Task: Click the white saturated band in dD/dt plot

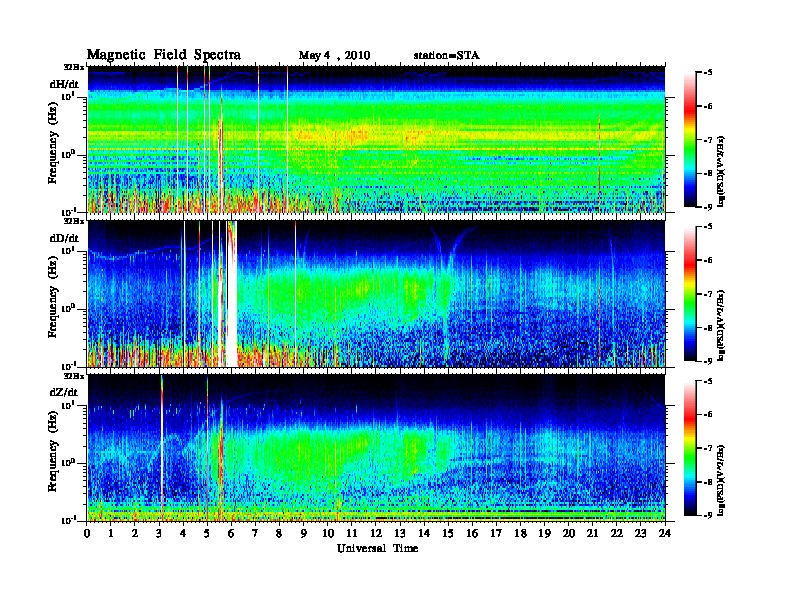Action: [231, 294]
